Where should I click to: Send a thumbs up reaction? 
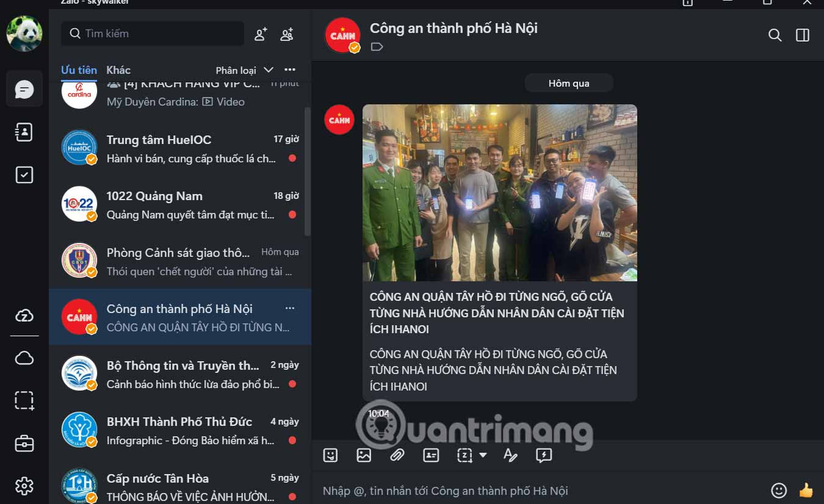point(806,489)
